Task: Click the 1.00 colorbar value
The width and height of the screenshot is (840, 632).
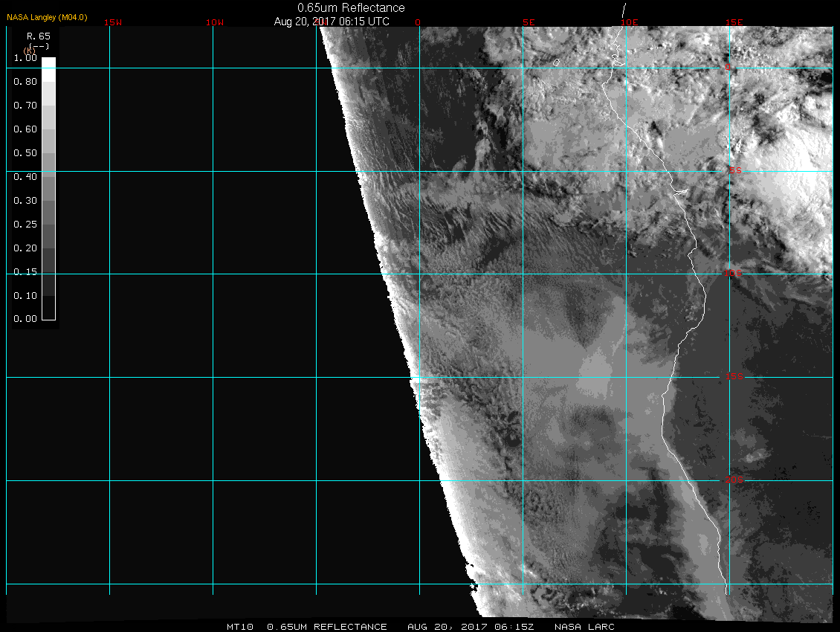Action: pos(25,58)
